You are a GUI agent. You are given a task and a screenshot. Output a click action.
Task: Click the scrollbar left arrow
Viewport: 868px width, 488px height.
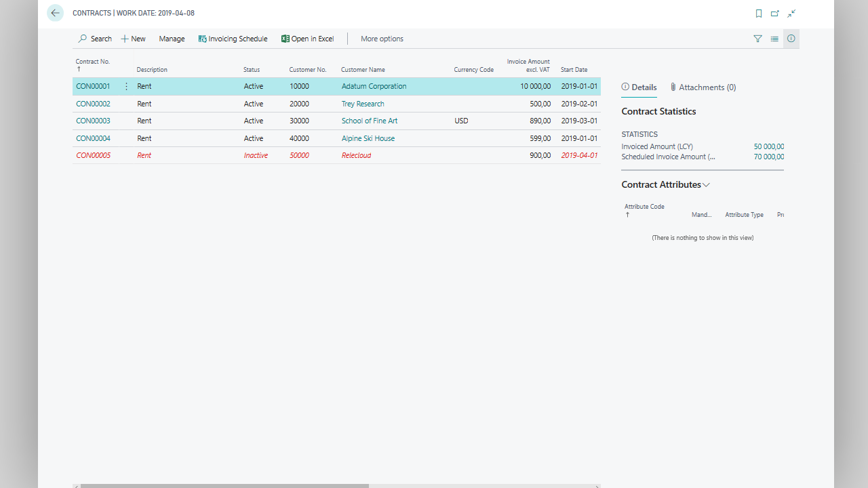pyautogui.click(x=76, y=485)
